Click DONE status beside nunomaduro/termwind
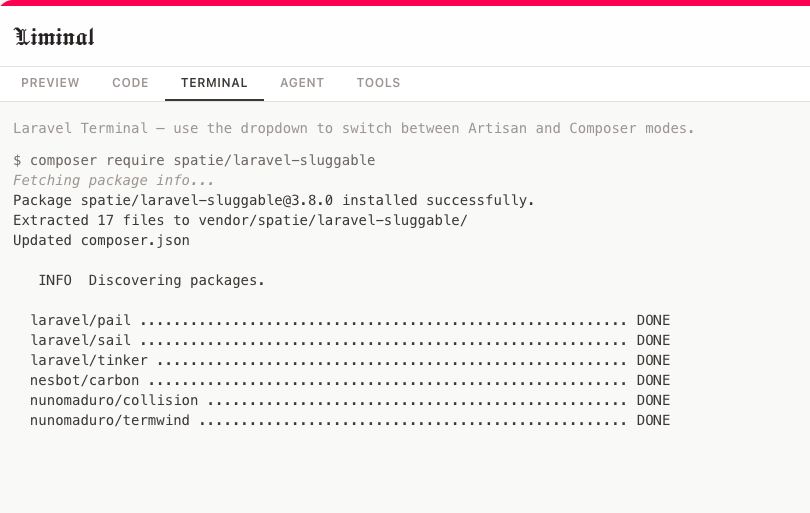Screen dimensions: 810x513 point(653,421)
